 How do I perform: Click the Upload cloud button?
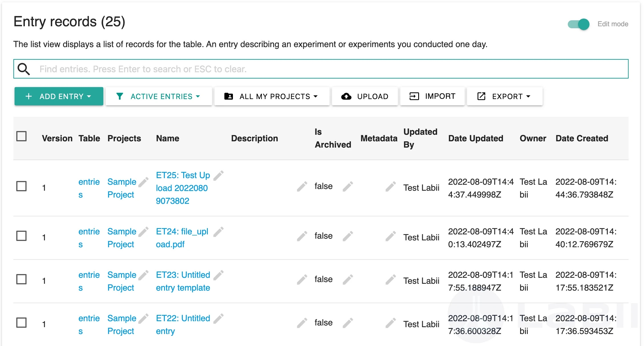[365, 96]
